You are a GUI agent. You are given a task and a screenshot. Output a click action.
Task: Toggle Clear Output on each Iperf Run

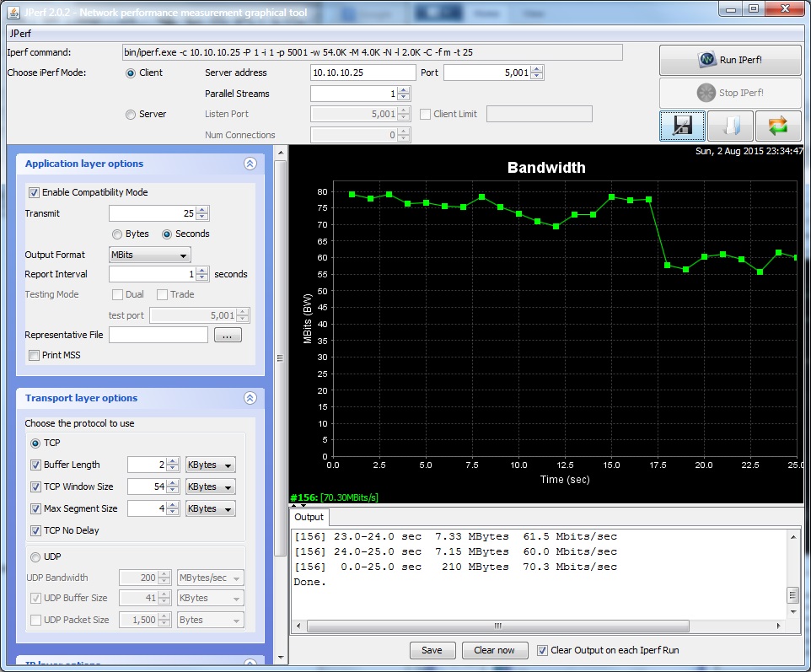(x=542, y=650)
